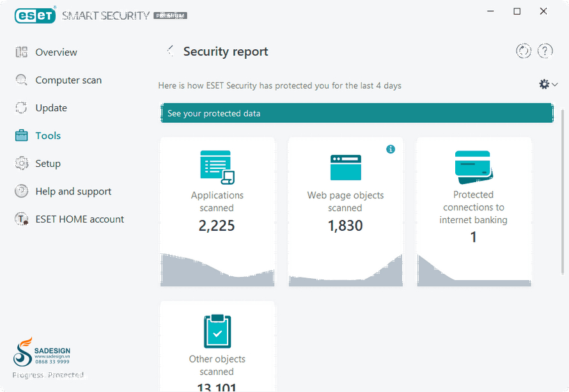The height and width of the screenshot is (392, 569).
Task: Click the internet banking connections history graph
Action: pos(474,270)
